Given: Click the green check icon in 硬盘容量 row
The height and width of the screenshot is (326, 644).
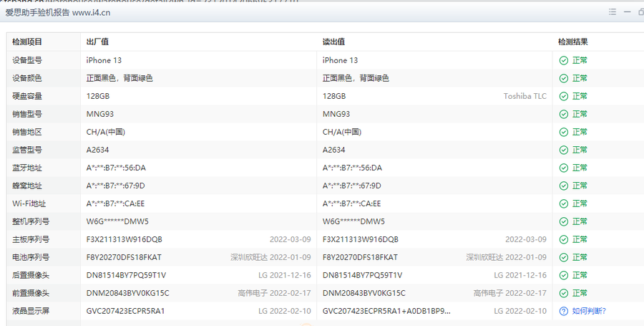Looking at the screenshot, I should coord(564,96).
